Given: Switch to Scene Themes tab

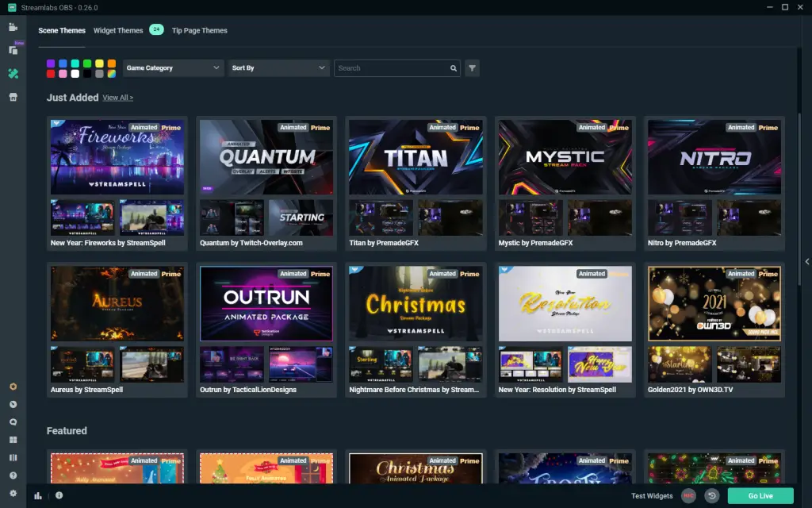Looking at the screenshot, I should click(x=62, y=31).
